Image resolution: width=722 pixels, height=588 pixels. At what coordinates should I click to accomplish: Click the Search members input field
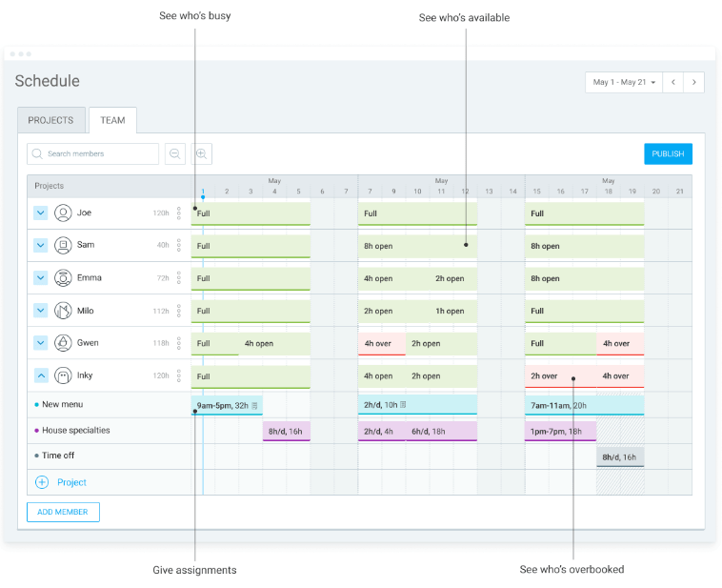[93, 153]
